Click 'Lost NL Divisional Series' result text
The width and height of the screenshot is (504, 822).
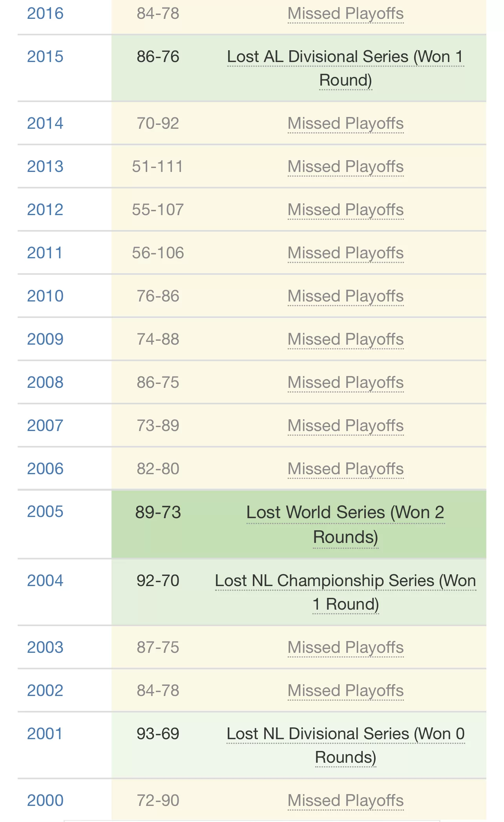tap(318, 734)
